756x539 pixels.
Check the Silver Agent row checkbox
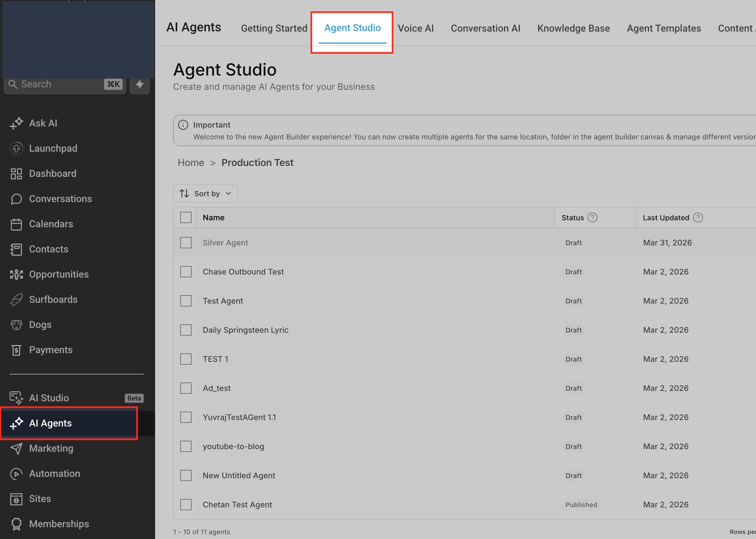coord(186,243)
